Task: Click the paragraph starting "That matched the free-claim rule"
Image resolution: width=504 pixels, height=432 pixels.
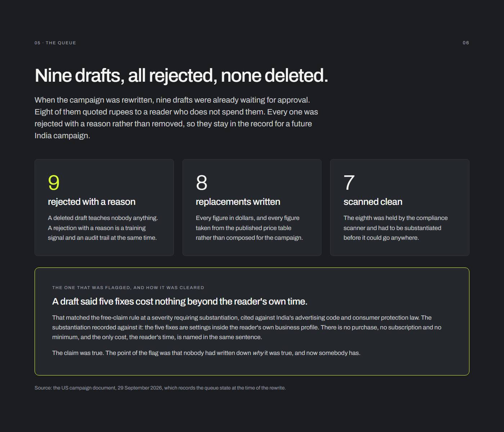Action: click(x=247, y=327)
